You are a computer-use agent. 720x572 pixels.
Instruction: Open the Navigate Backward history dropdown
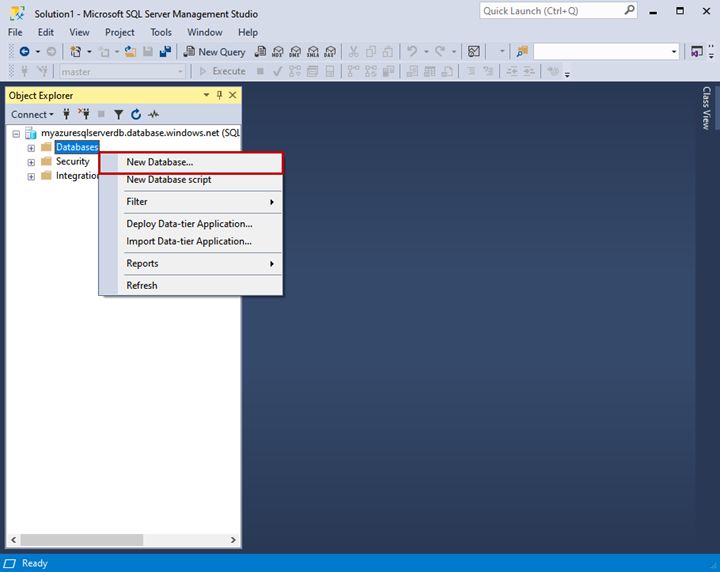coord(38,52)
